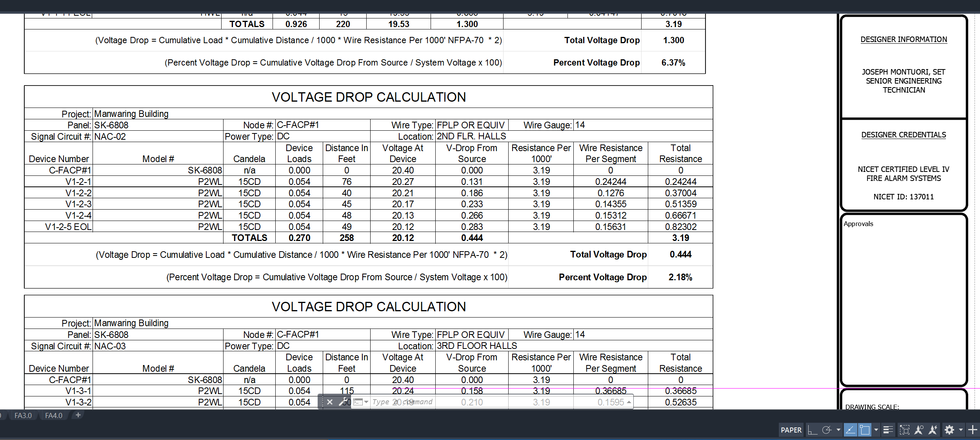
Task: Click top table totals distance 220
Action: click(343, 24)
